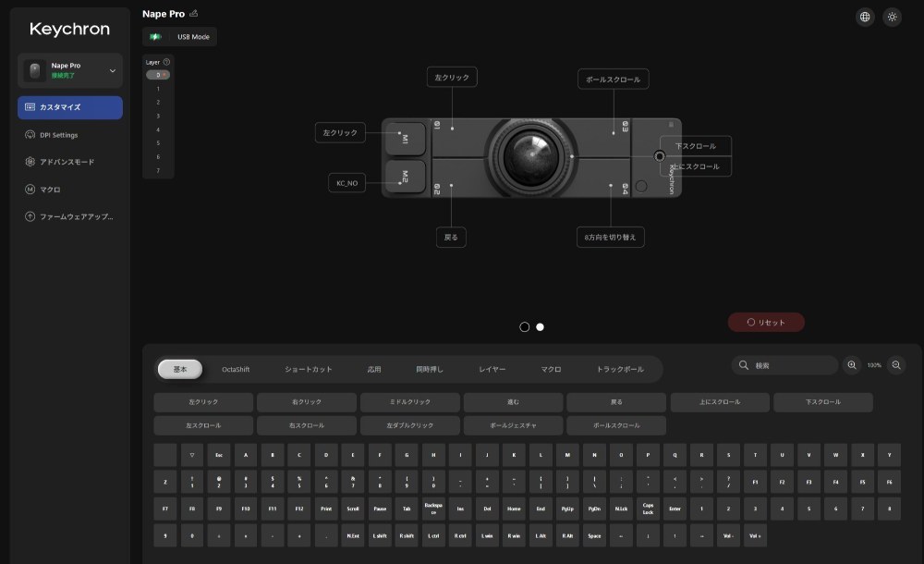924x564 pixels.
Task: Switch to Layer 1
Action: tap(158, 89)
